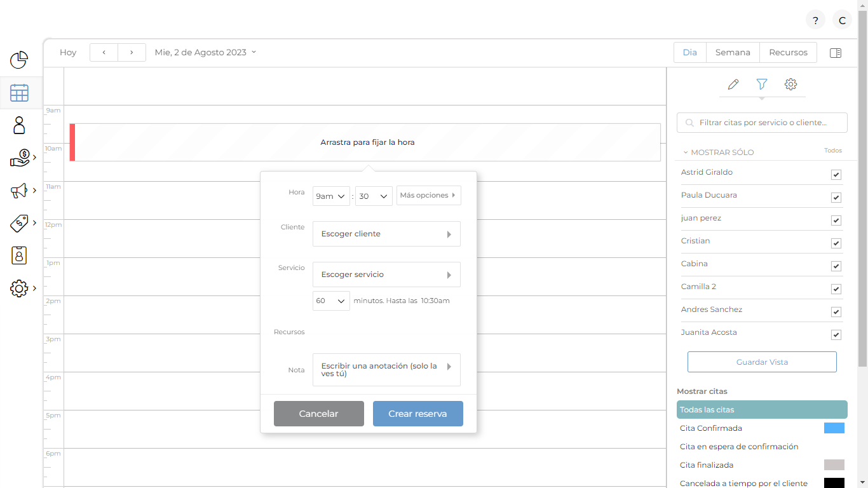Click the blue Cita Confirmada color swatch

tap(834, 428)
